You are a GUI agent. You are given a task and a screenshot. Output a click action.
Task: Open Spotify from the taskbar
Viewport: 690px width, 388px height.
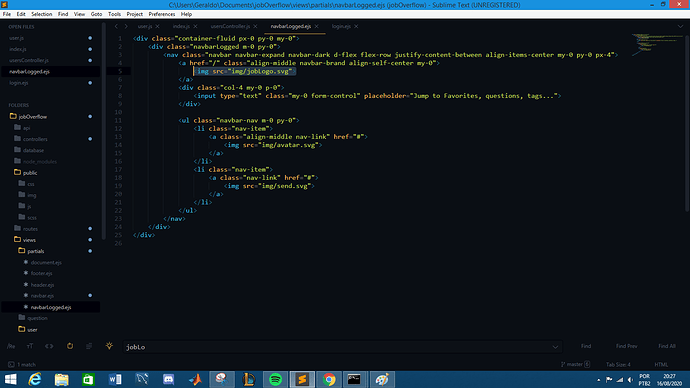[275, 379]
